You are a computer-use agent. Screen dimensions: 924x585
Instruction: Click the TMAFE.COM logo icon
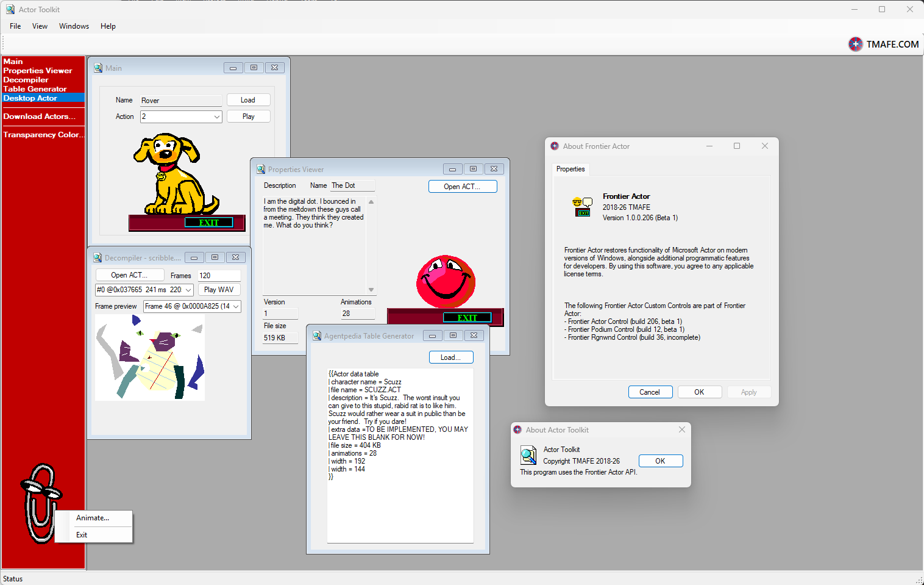(x=856, y=44)
